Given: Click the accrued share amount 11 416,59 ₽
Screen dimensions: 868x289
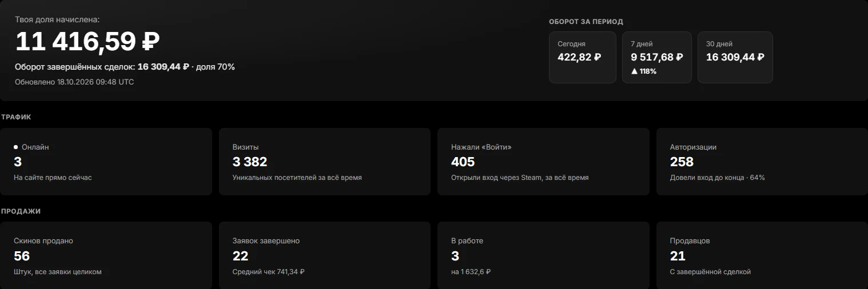Looking at the screenshot, I should 87,42.
